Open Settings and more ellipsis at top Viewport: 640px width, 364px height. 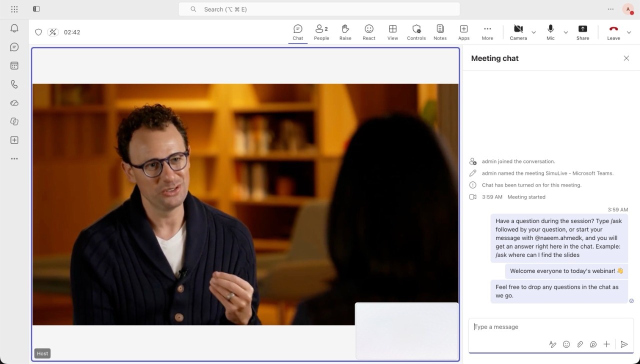(x=610, y=9)
